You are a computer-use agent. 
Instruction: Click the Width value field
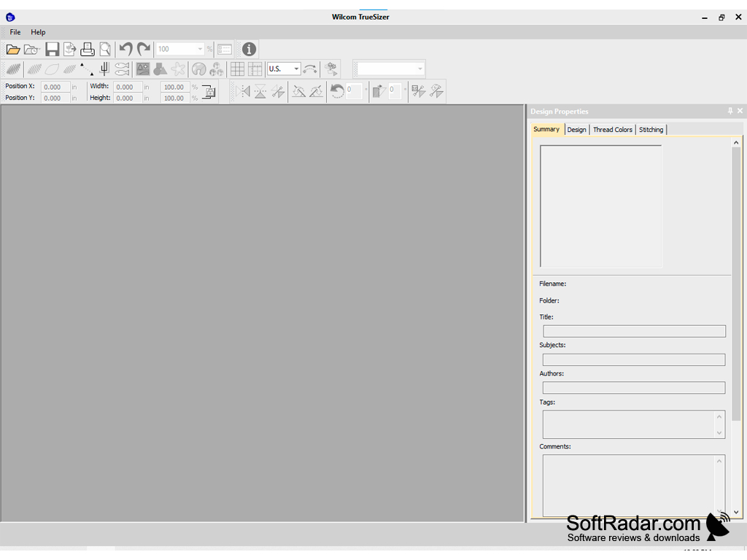128,87
